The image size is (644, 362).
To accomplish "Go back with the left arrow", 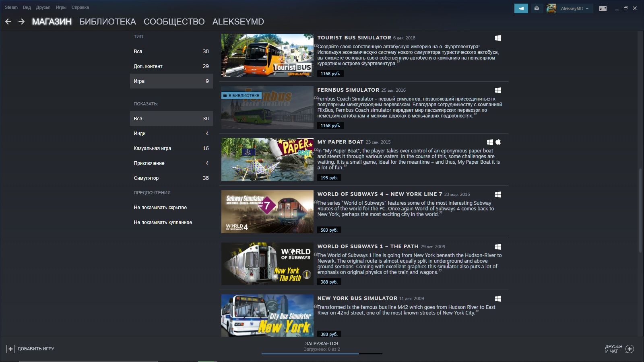I will [x=8, y=22].
